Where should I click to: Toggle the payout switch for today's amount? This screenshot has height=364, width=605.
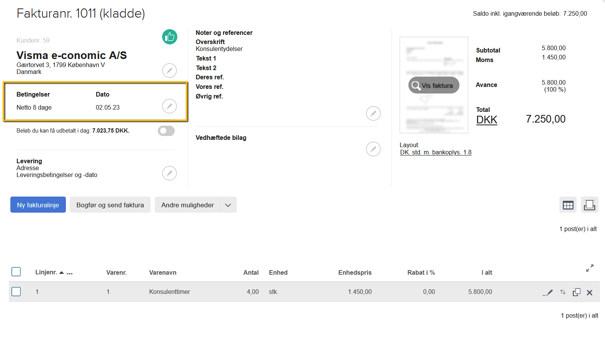[x=166, y=131]
